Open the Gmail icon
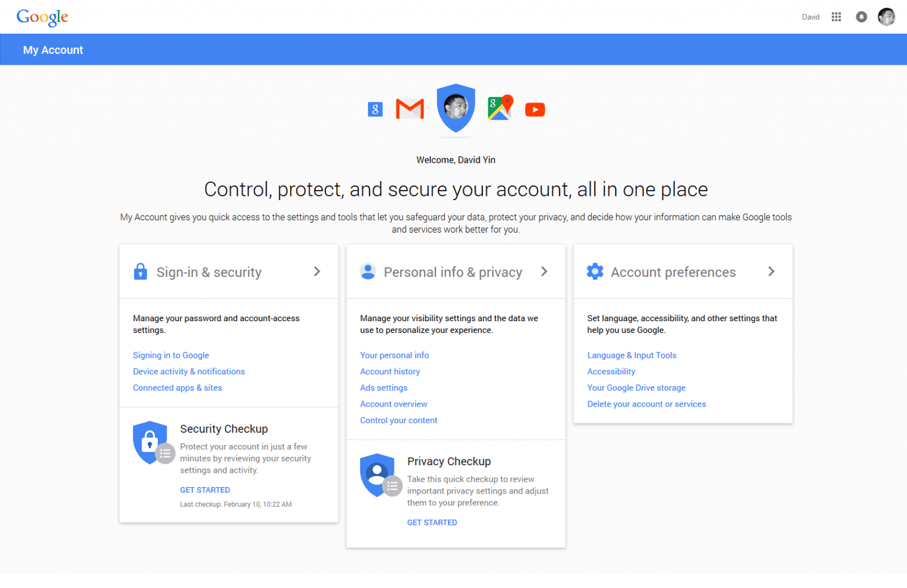 410,109
